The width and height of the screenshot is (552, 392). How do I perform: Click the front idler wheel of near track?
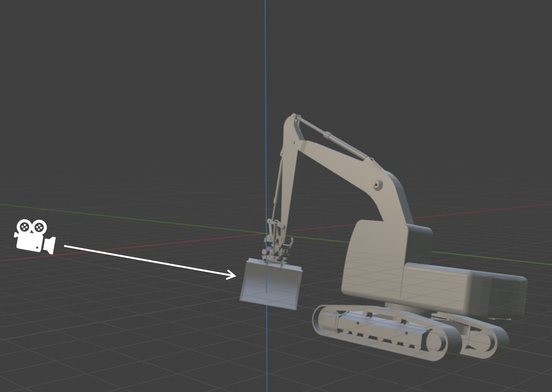pyautogui.click(x=434, y=343)
